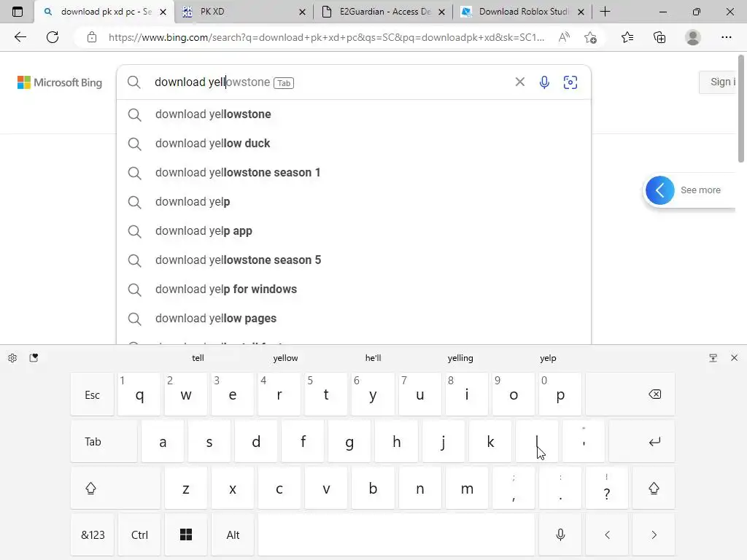Tap the left Shift key
The height and width of the screenshot is (560, 747).
pyautogui.click(x=115, y=488)
